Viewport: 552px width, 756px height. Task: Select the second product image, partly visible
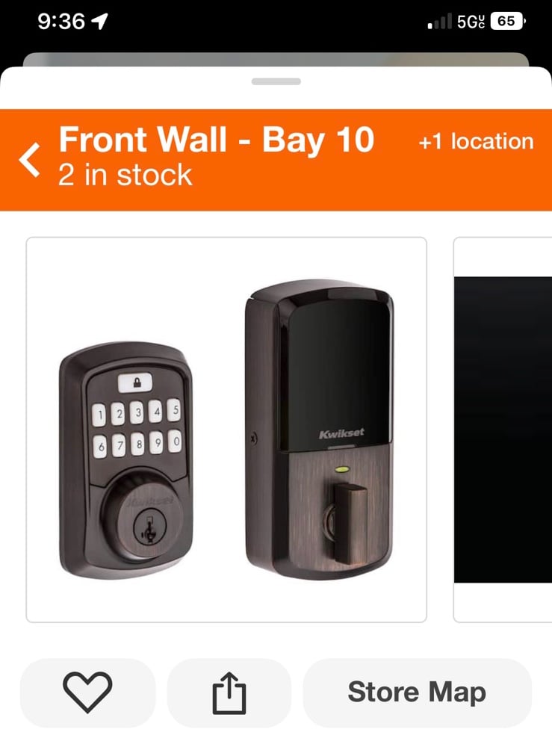click(503, 430)
